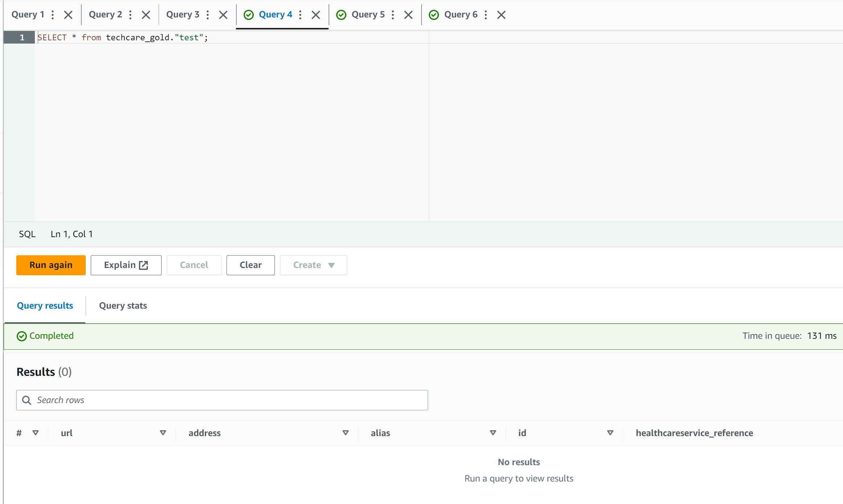843x504 pixels.
Task: Click the success checkmark on Query 6 tab
Action: click(x=434, y=15)
